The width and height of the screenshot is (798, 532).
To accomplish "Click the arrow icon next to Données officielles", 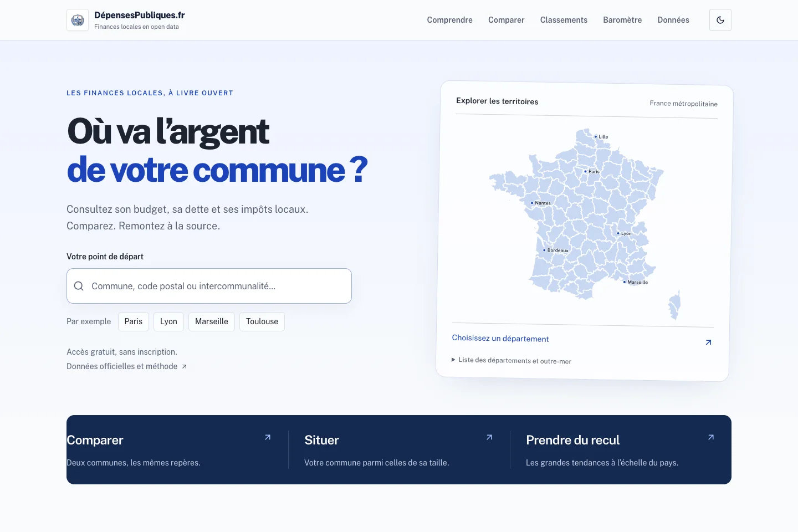I will (185, 366).
